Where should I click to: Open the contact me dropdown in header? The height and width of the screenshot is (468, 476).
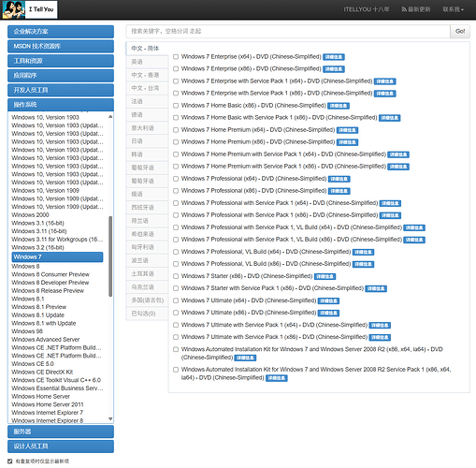[454, 9]
